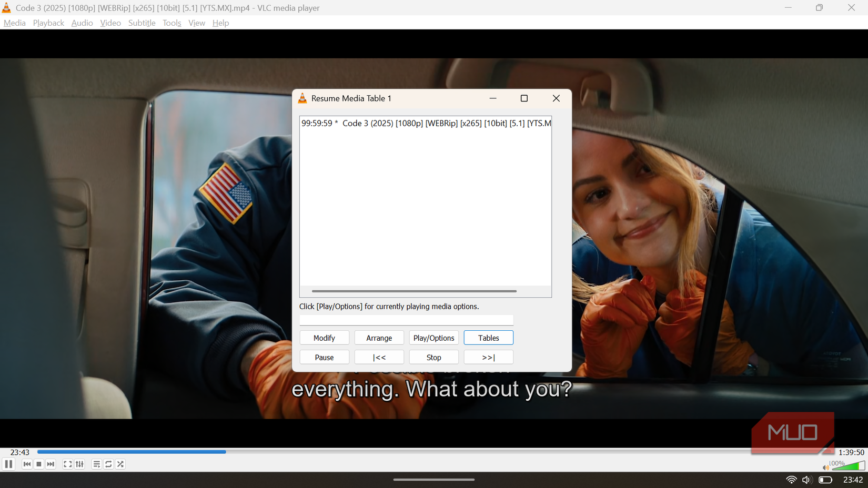868x488 pixels.
Task: Open the Audio menu
Action: (82, 23)
